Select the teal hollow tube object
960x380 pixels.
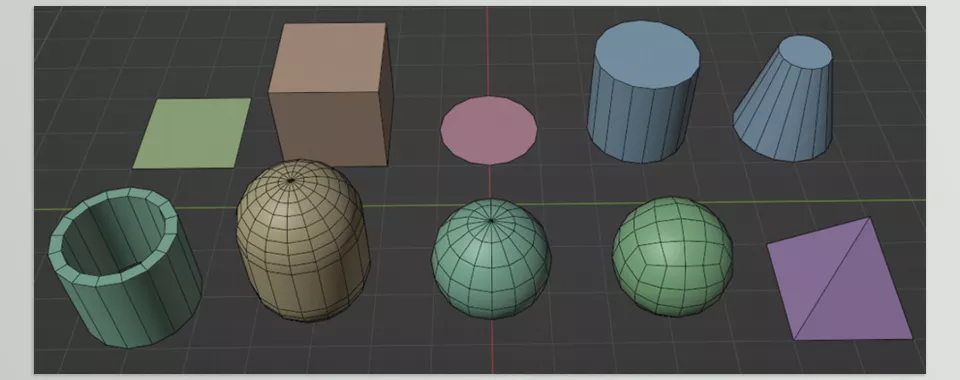125,268
